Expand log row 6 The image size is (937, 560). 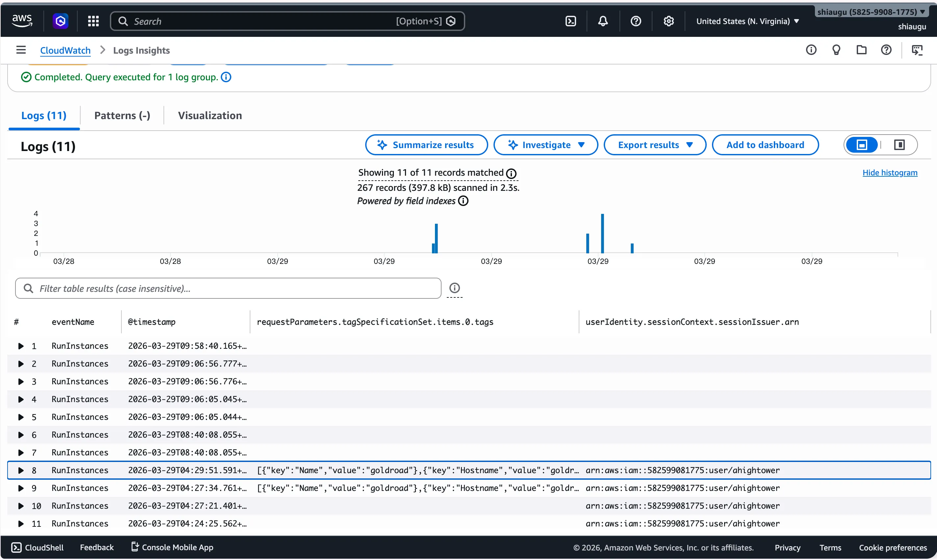click(21, 435)
